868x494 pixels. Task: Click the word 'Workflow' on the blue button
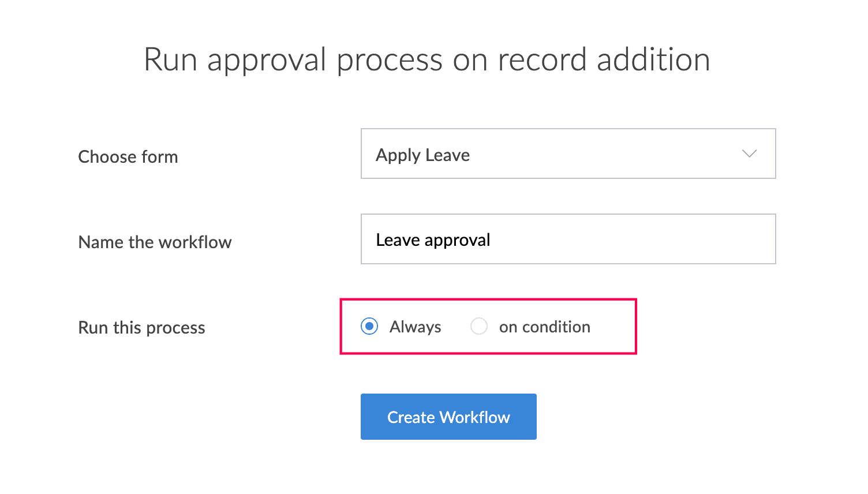click(x=474, y=417)
